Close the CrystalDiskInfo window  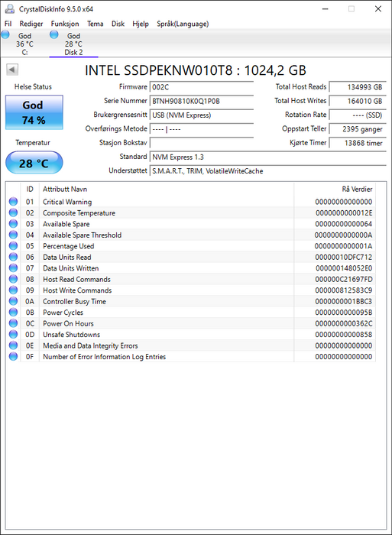378,9
